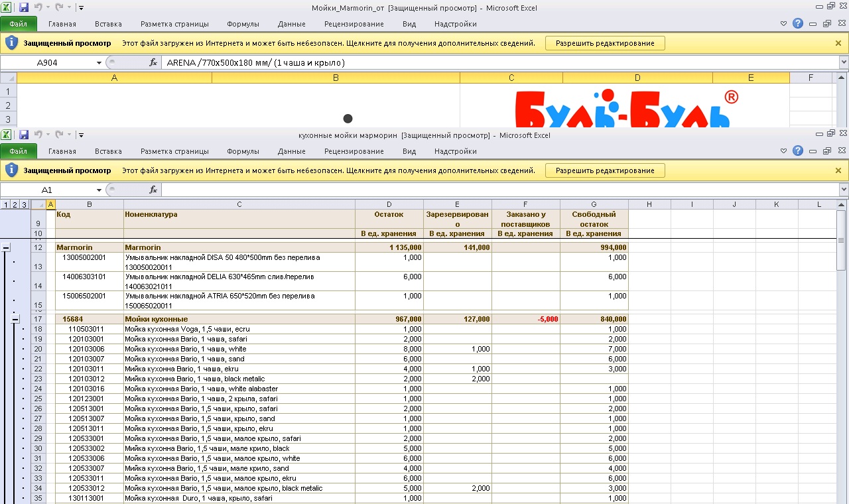
Task: Switch to Вид tab in кухонные мойки марморин window
Action: (x=409, y=151)
